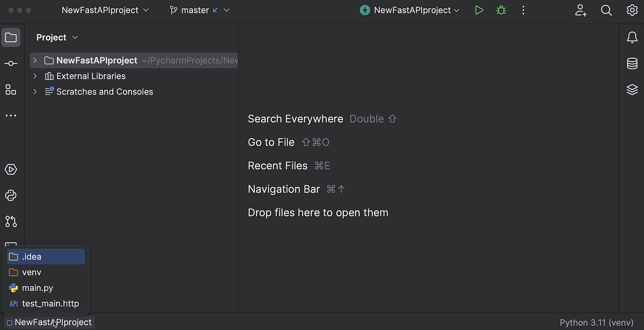Image resolution: width=644 pixels, height=330 pixels.
Task: Open the Structure tool window
Action: pos(11,89)
